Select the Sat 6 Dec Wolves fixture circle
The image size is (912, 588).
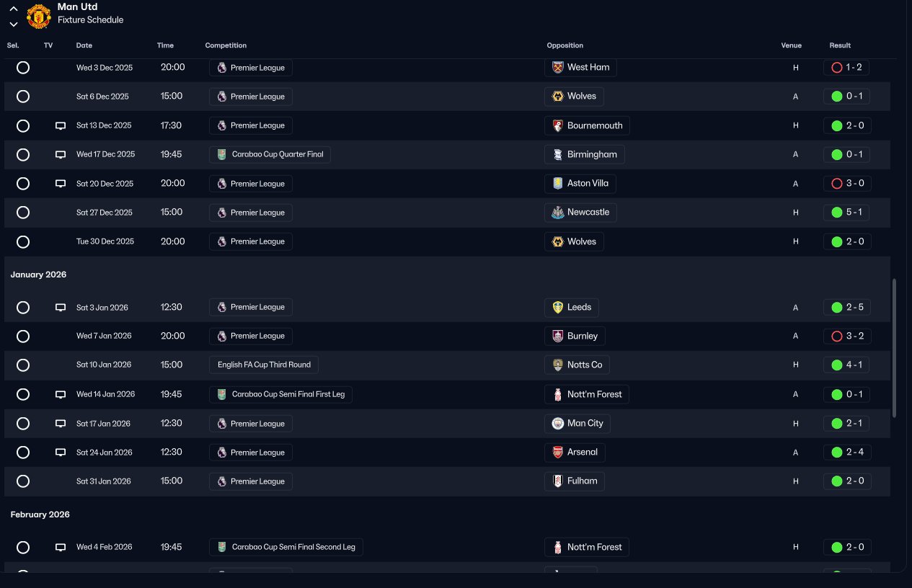[x=23, y=96]
